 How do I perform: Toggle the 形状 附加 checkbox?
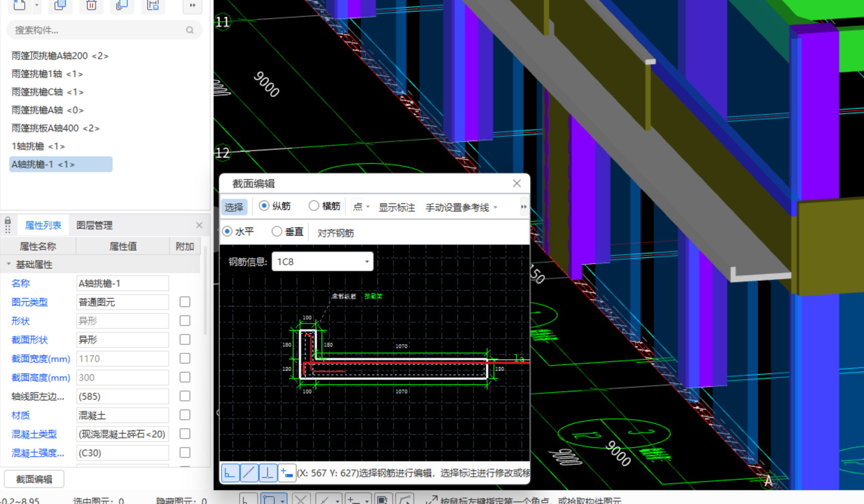point(185,321)
